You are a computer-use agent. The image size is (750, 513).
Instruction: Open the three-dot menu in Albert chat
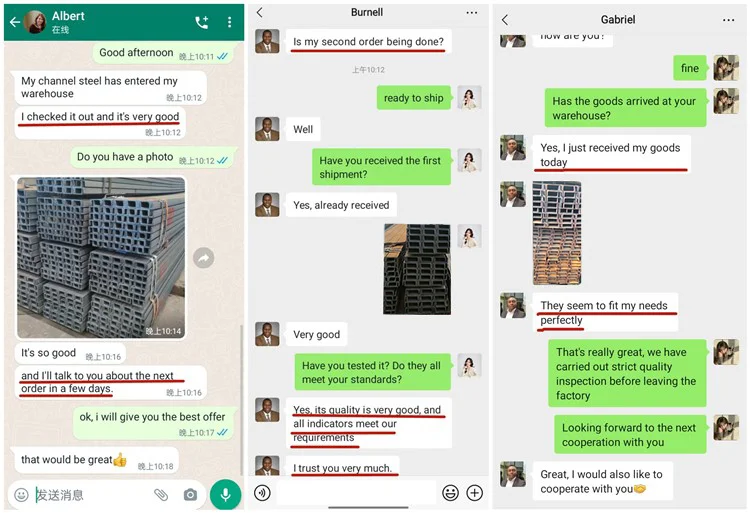[x=230, y=22]
